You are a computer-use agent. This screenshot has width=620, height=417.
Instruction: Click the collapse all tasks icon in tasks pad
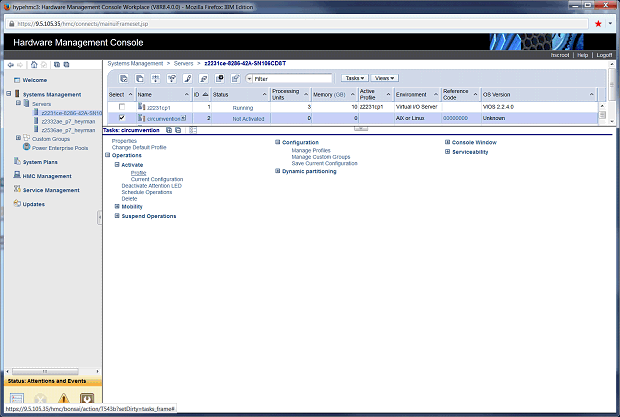pyautogui.click(x=178, y=130)
